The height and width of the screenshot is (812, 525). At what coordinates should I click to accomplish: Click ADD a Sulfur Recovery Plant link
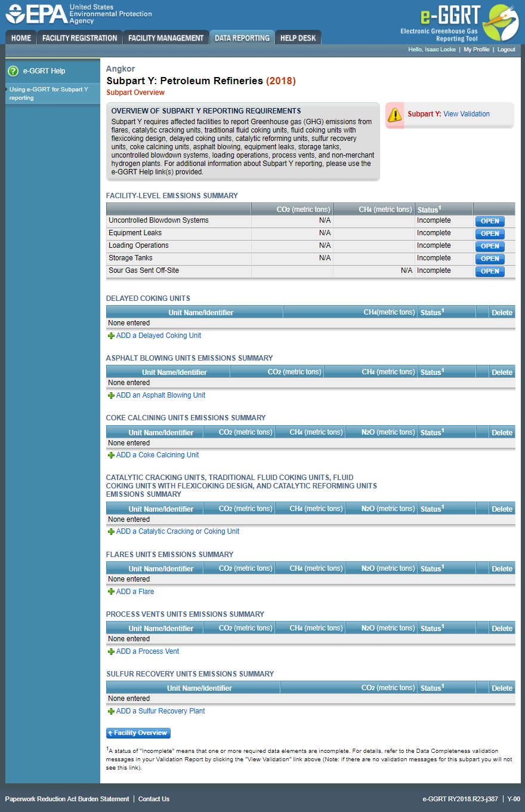(x=160, y=711)
